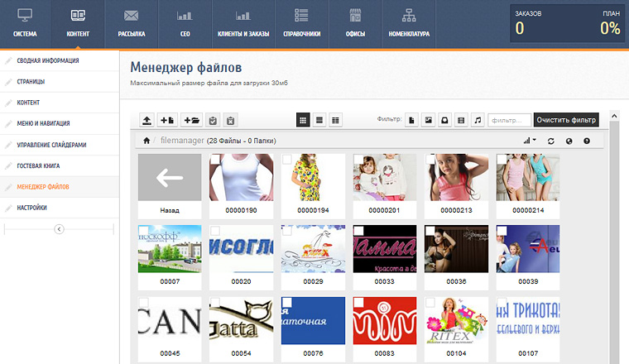The height and width of the screenshot is (364, 629).
Task: Open the Номенклатура top menu
Action: point(409,24)
